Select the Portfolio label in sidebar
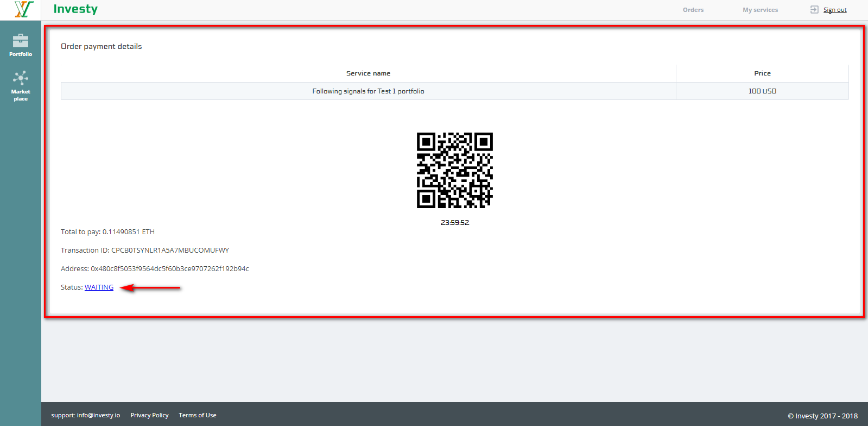The height and width of the screenshot is (426, 868). click(x=21, y=54)
